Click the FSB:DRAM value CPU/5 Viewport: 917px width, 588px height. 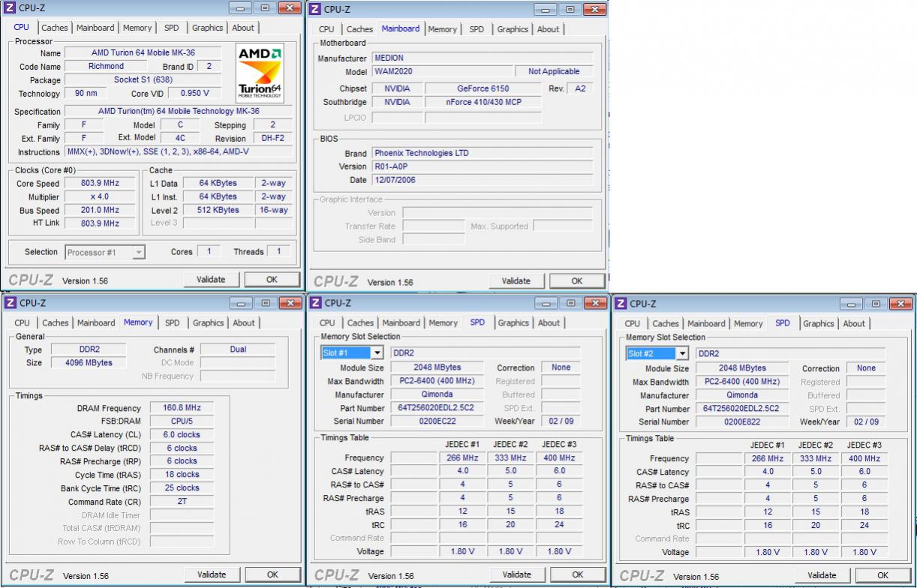click(x=182, y=421)
